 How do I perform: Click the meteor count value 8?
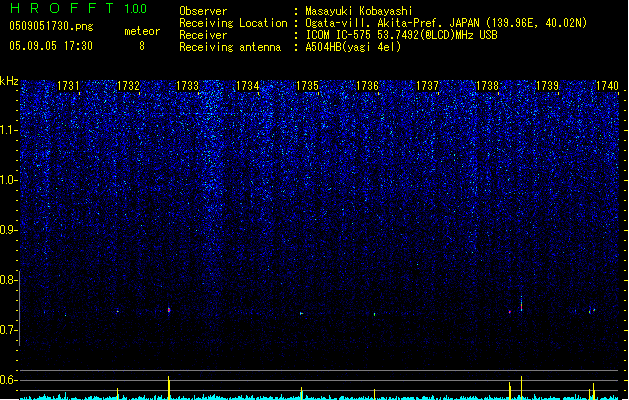142,46
